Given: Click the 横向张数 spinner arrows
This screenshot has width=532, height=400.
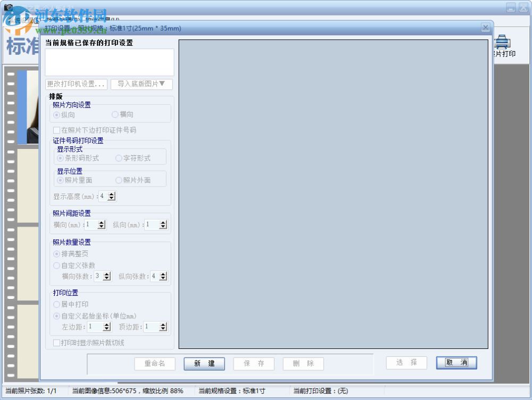Looking at the screenshot, I should (x=107, y=276).
